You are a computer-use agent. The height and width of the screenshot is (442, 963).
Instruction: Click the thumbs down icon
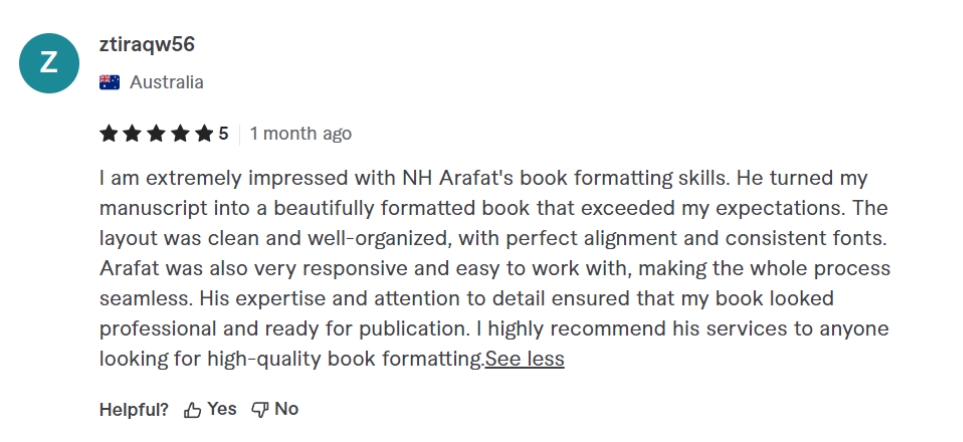click(259, 409)
